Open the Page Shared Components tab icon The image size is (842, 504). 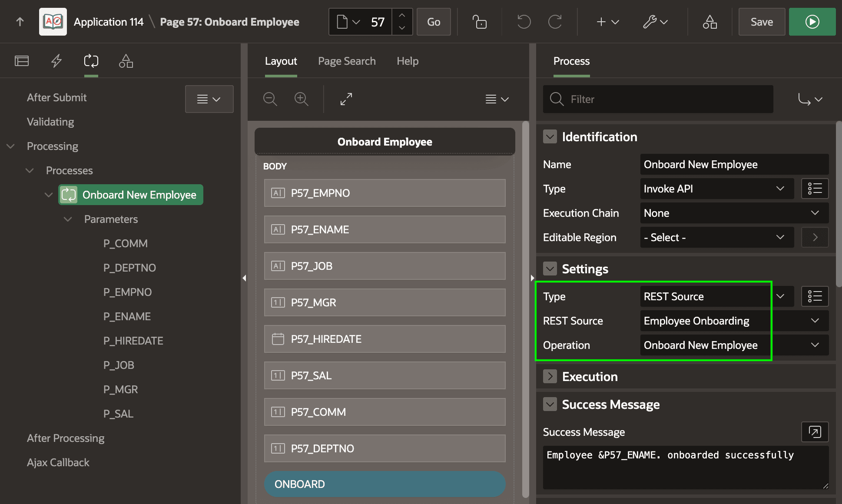pyautogui.click(x=126, y=61)
